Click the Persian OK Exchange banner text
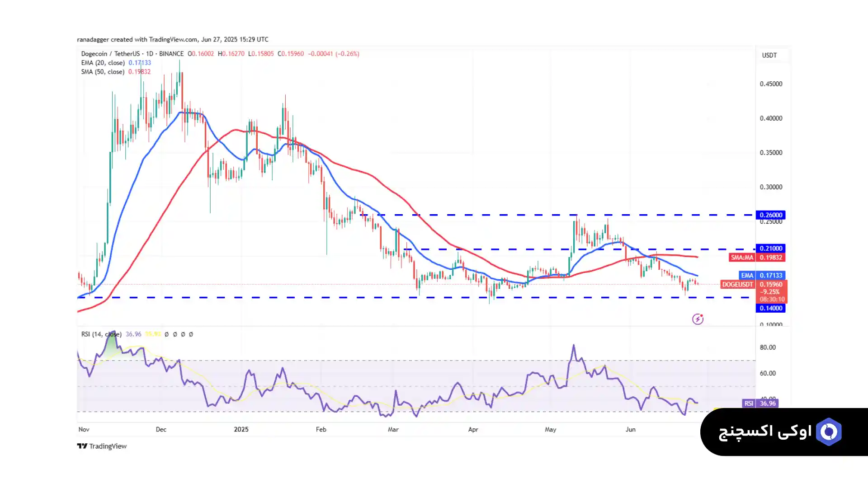 765,432
